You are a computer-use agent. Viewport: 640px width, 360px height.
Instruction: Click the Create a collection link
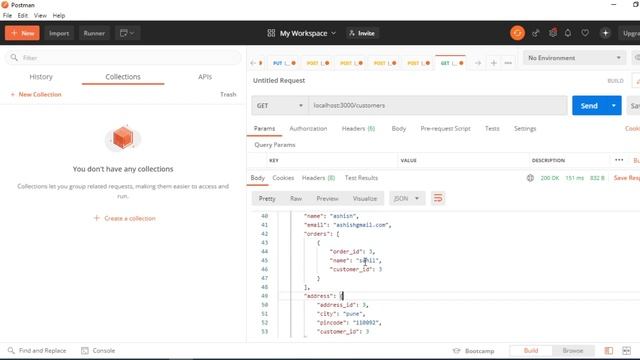coord(124,218)
